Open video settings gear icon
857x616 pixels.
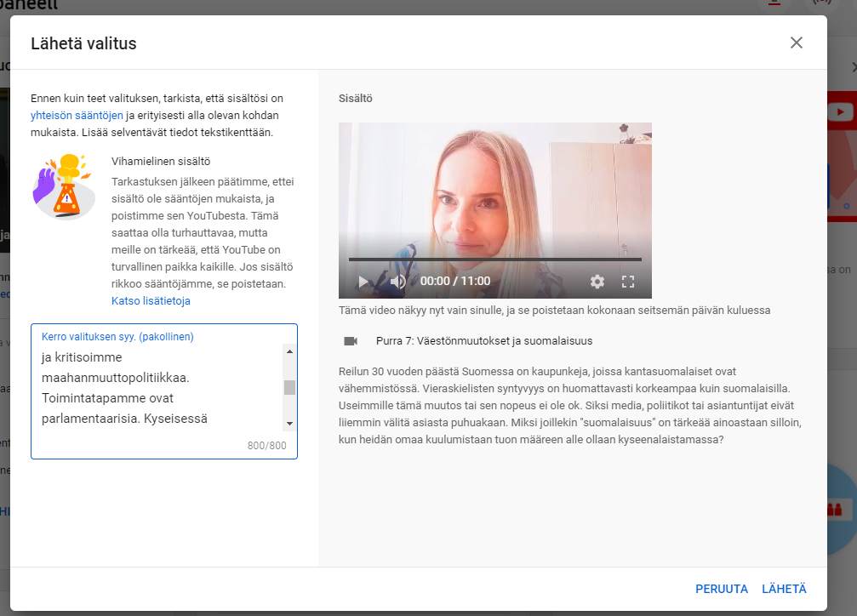pyautogui.click(x=597, y=282)
